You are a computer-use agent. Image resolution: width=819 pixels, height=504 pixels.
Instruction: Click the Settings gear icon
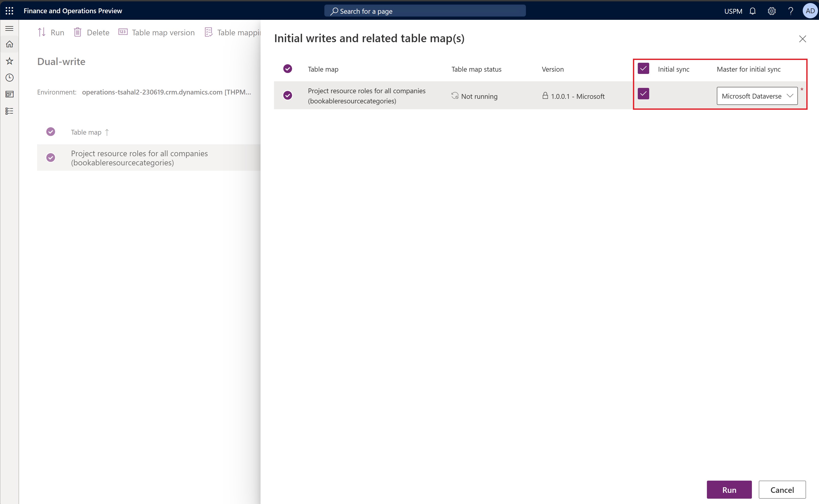point(772,11)
